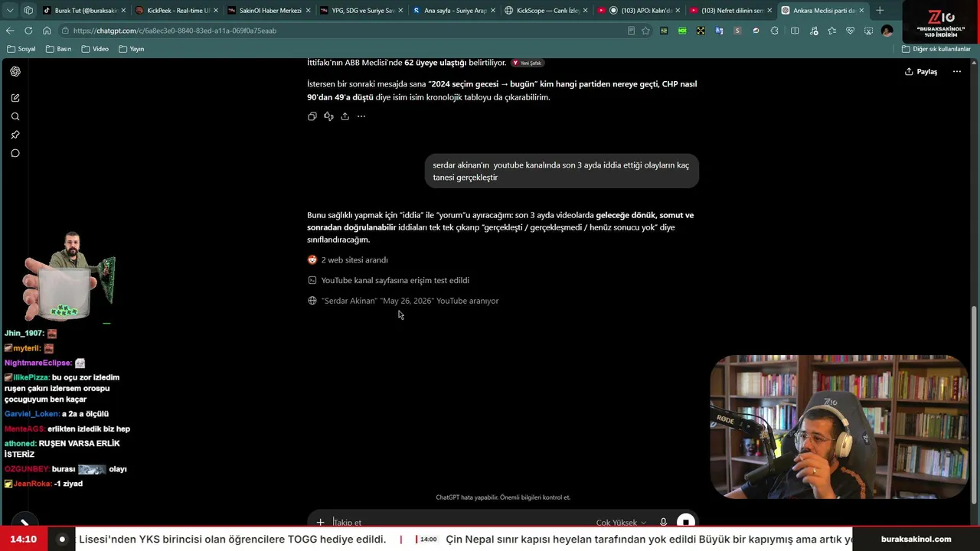The width and height of the screenshot is (980, 551).
Task: Click the circle icon below the sidebar pin
Action: [x=15, y=153]
